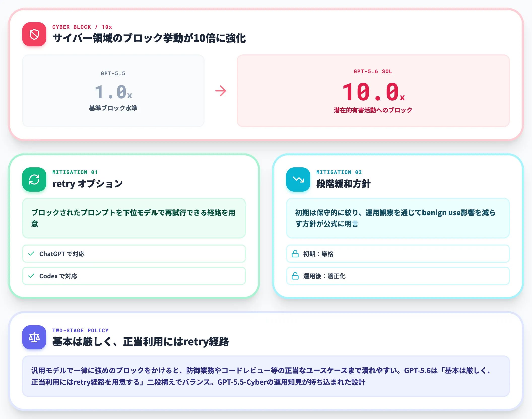Viewport: 532px width, 419px height.
Task: Click the cyan downward trend icon
Action: (x=298, y=179)
